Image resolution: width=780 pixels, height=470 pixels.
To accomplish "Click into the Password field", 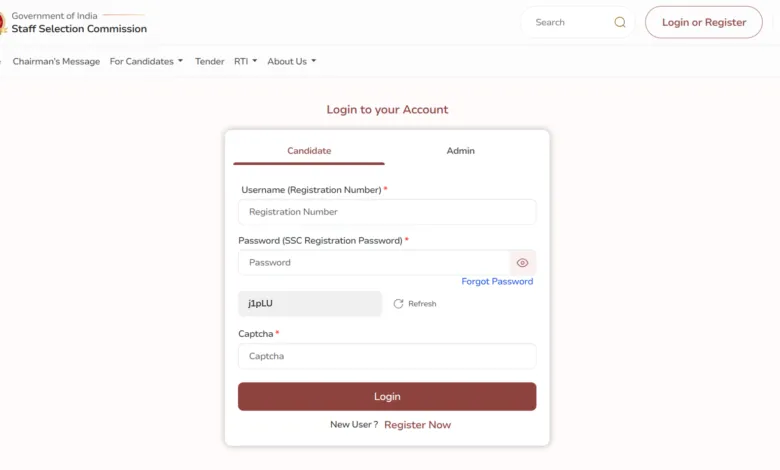I will (x=373, y=263).
